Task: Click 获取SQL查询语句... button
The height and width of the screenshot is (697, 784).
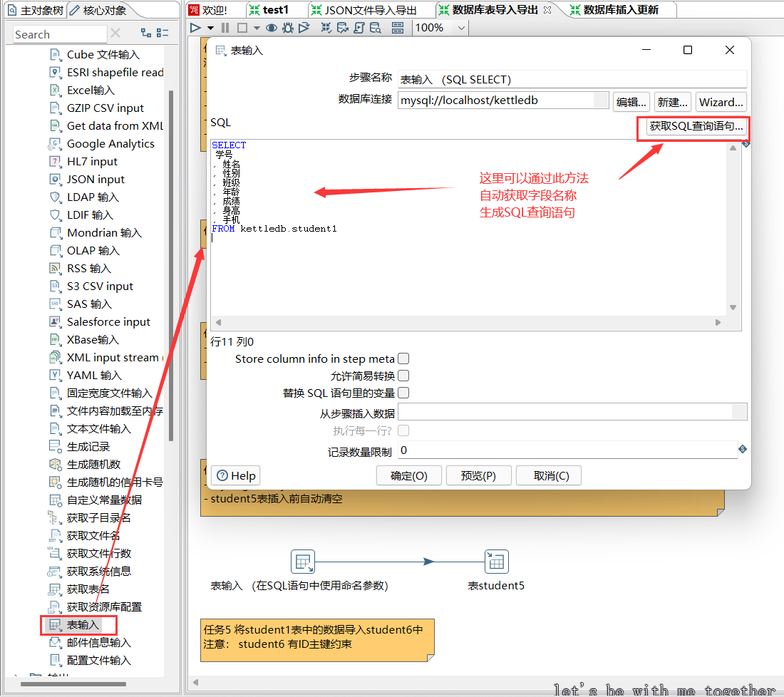Action: pos(696,126)
